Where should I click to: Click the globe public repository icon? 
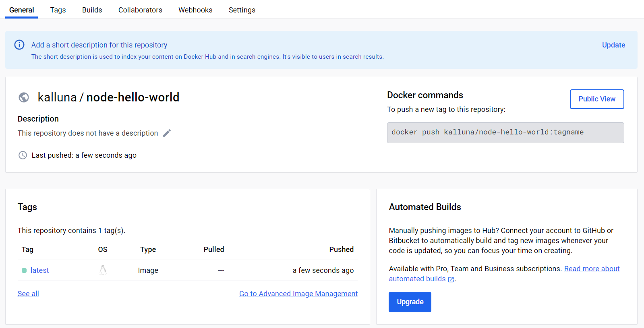[x=24, y=97]
